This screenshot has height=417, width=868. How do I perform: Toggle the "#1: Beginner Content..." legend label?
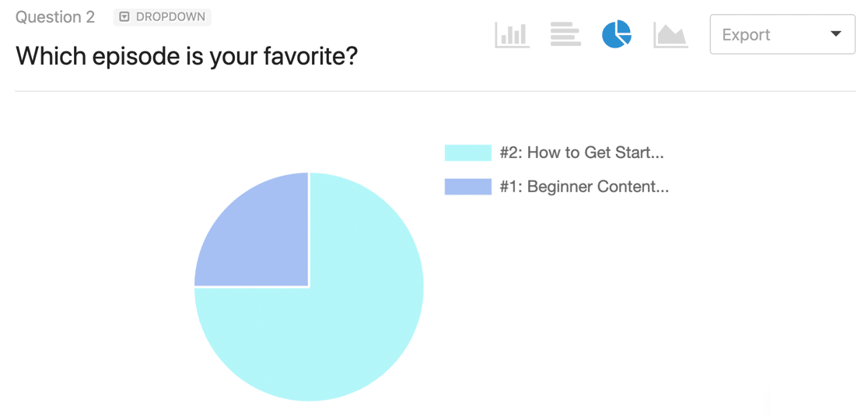584,187
